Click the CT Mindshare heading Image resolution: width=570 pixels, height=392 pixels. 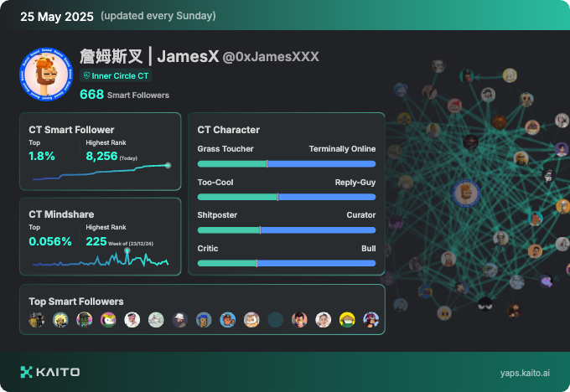pyautogui.click(x=61, y=214)
